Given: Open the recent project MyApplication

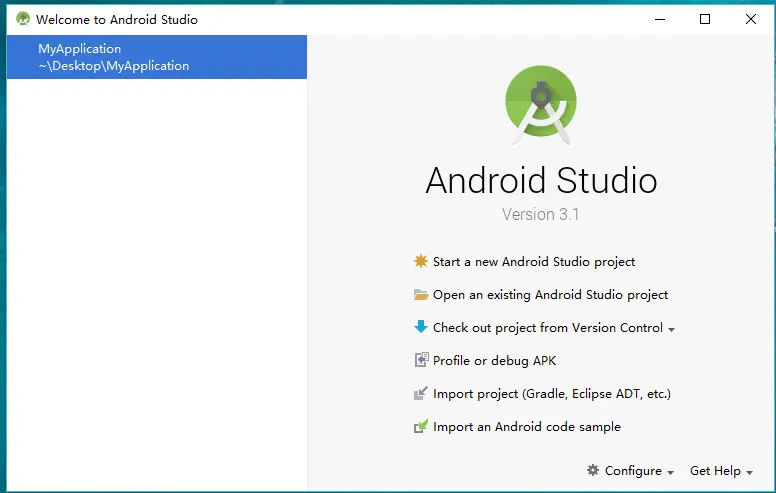Looking at the screenshot, I should [157, 57].
